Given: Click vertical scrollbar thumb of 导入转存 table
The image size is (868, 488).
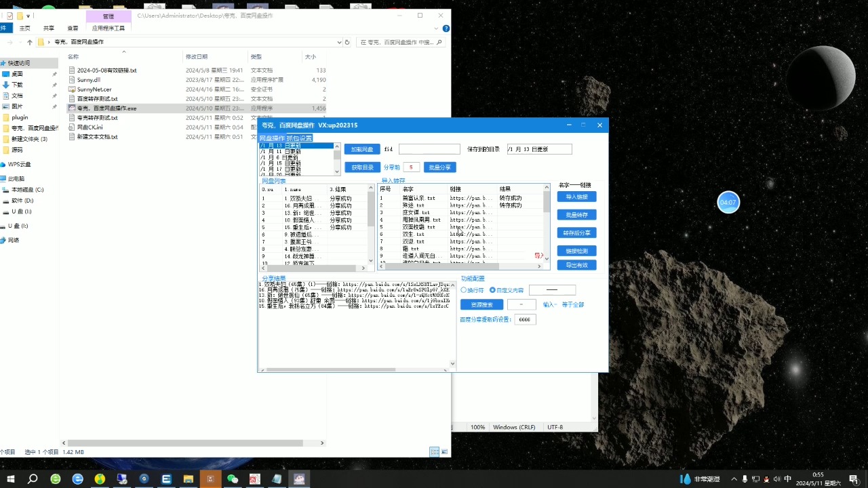Looking at the screenshot, I should coord(547,202).
